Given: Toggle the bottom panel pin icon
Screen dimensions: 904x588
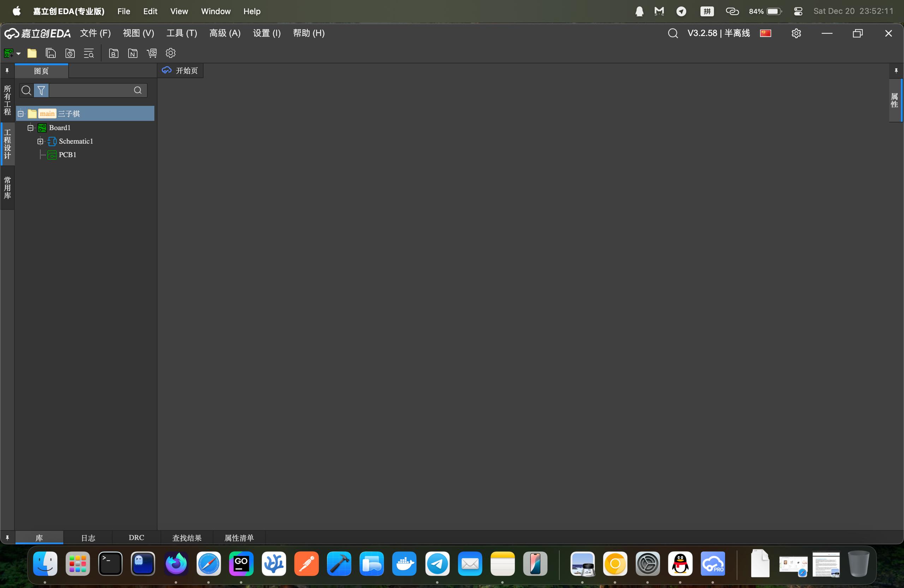Looking at the screenshot, I should [x=7, y=537].
